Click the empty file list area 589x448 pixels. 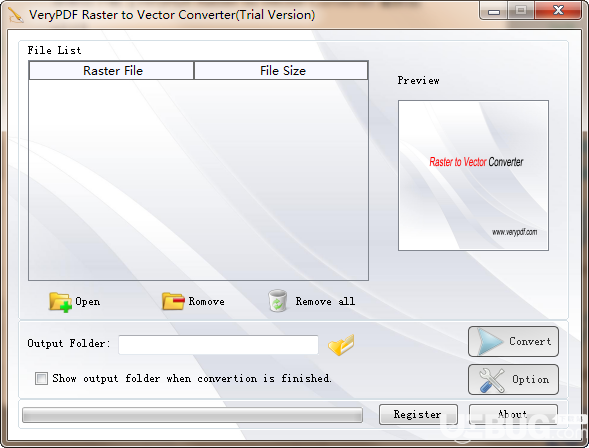(198, 180)
